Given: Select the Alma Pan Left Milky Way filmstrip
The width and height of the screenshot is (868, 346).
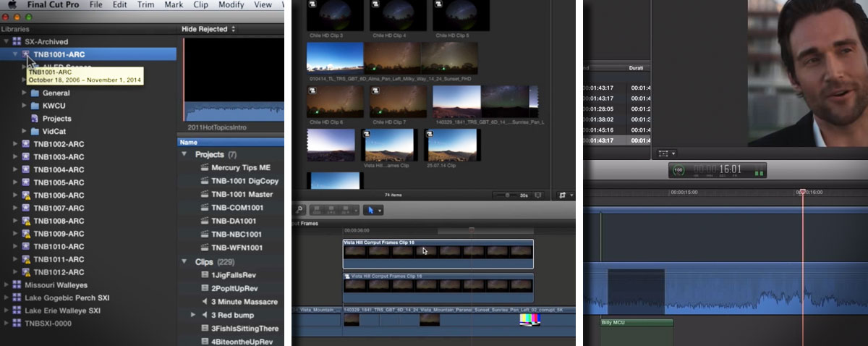Looking at the screenshot, I should point(392,57).
